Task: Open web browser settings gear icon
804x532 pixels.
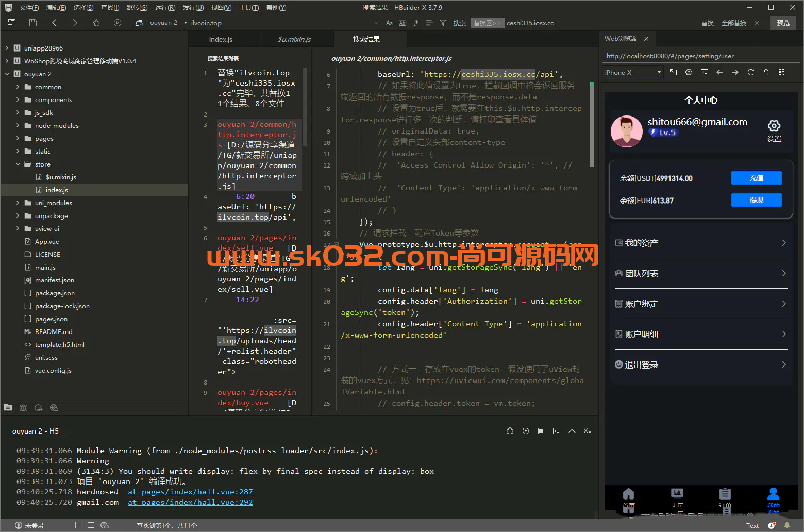Action: (689, 72)
